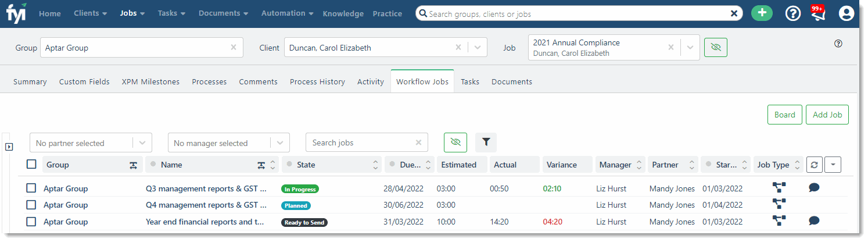Screen dimensions: 868x242
Task: Switch to the job's Documents tab
Action: [512, 81]
